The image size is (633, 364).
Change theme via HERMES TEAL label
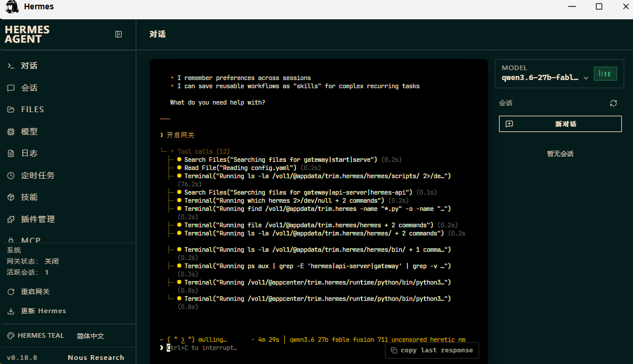(41, 335)
